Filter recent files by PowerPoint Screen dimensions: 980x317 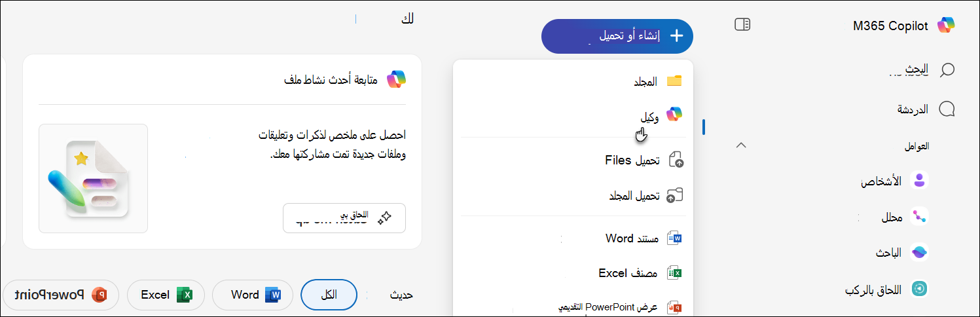click(60, 295)
